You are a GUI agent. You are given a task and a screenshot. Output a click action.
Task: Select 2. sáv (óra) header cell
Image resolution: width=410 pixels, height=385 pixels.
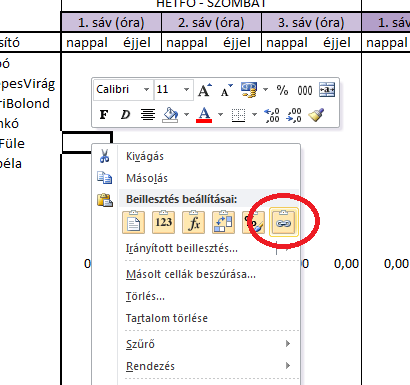pos(211,23)
